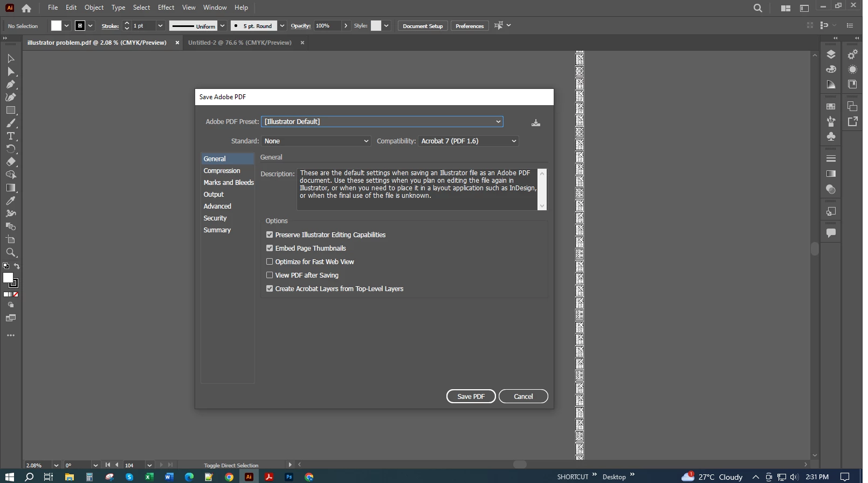Open the stroke weight dropdown

pyautogui.click(x=160, y=26)
